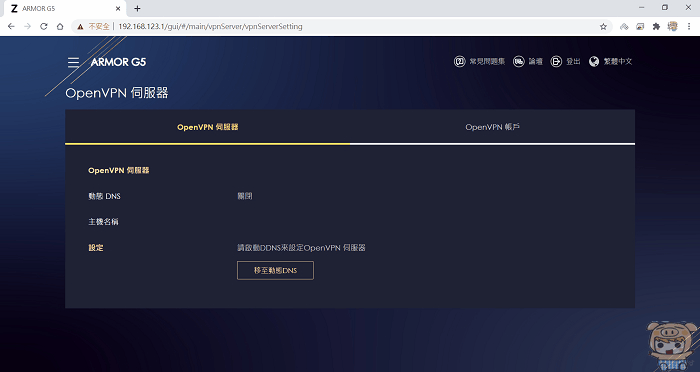Focus the browser address bar URL
Screen dimensions: 700x372
click(x=210, y=26)
